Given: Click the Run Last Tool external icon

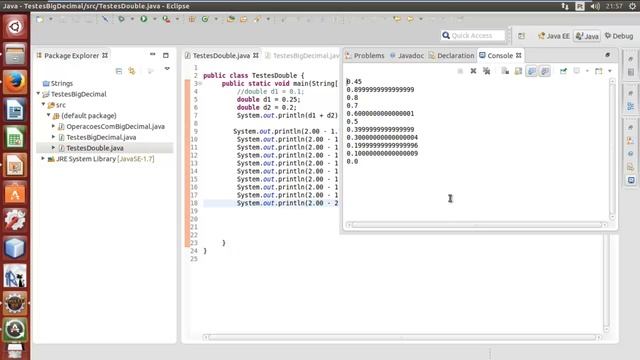Looking at the screenshot, I should (166, 19).
